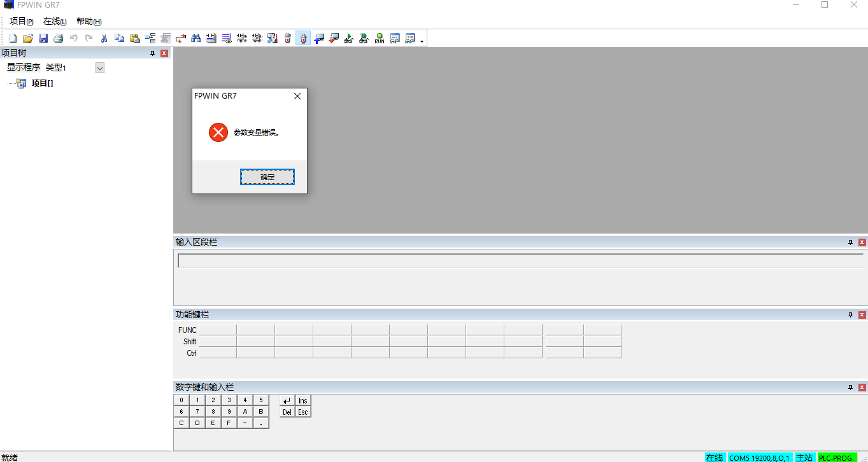This screenshot has width=868, height=462.
Task: Click the New file icon in toolbar
Action: pos(13,38)
